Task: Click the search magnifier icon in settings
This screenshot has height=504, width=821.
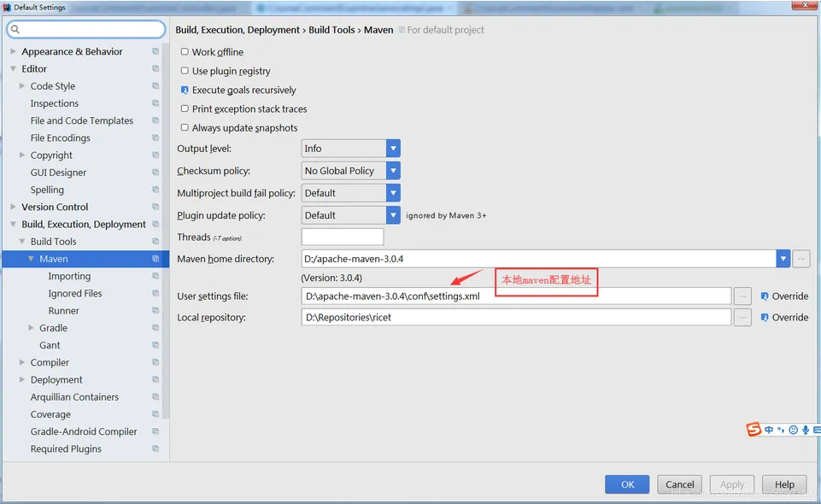Action: click(x=15, y=29)
